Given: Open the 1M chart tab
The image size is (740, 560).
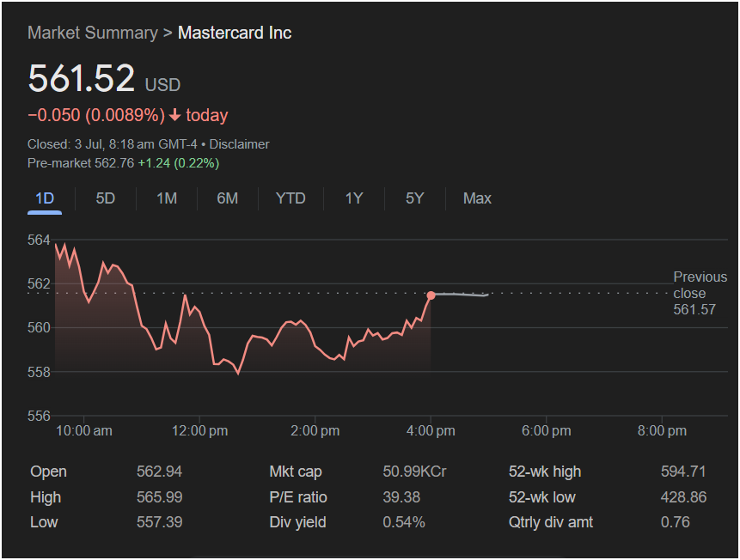Looking at the screenshot, I should point(167,198).
